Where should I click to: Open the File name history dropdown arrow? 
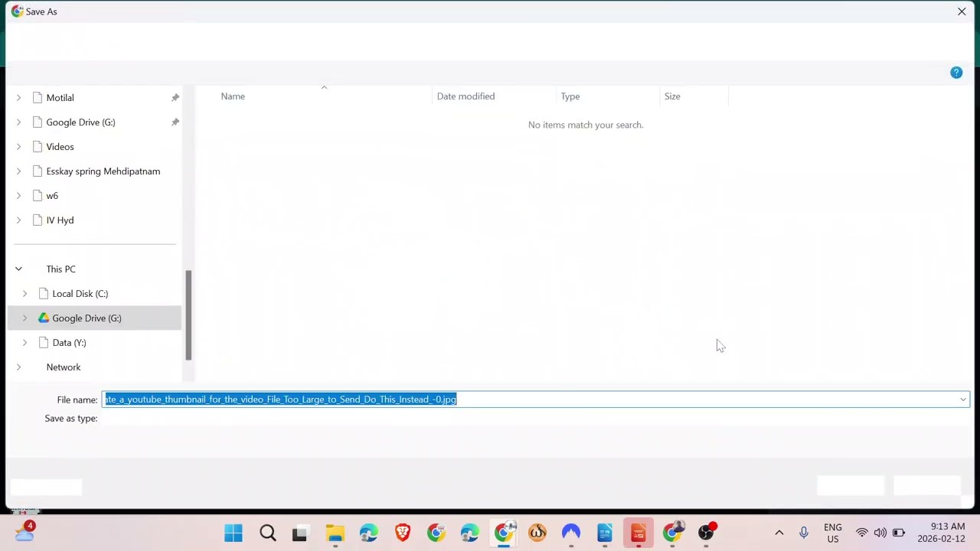point(962,399)
